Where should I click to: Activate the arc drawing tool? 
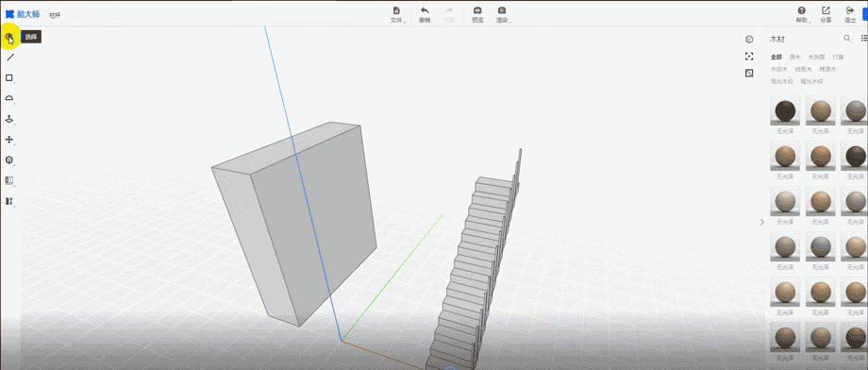tap(9, 98)
